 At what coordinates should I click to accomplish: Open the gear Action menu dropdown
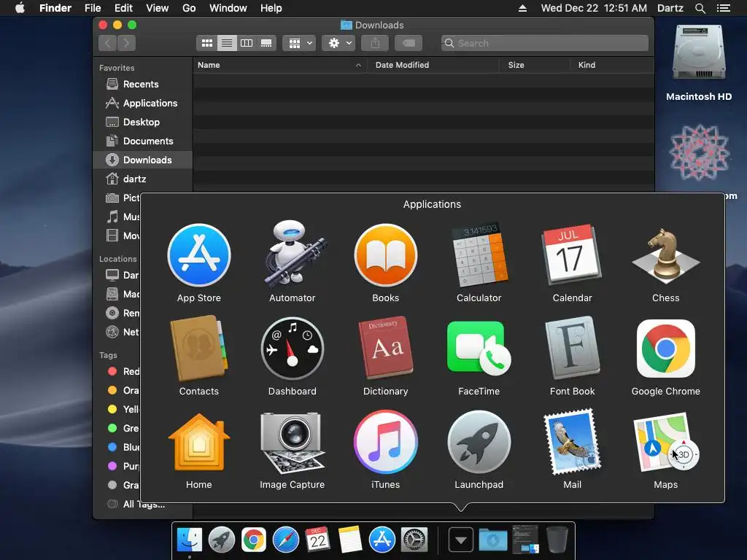(x=338, y=43)
